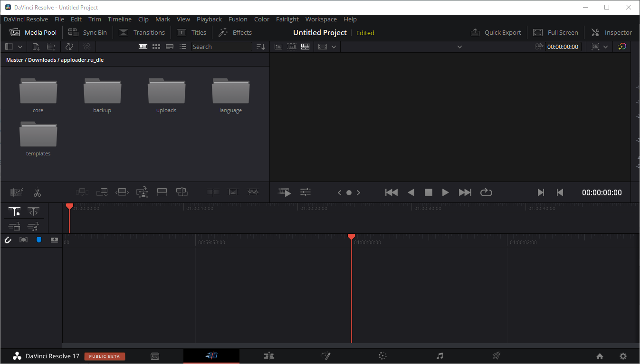The height and width of the screenshot is (364, 640).
Task: Switch viewer to Source Tape mode
Action: click(292, 47)
